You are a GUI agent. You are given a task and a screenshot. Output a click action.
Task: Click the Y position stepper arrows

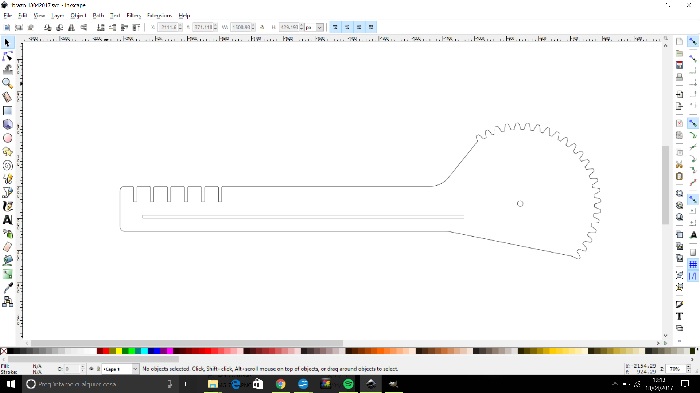pos(215,27)
